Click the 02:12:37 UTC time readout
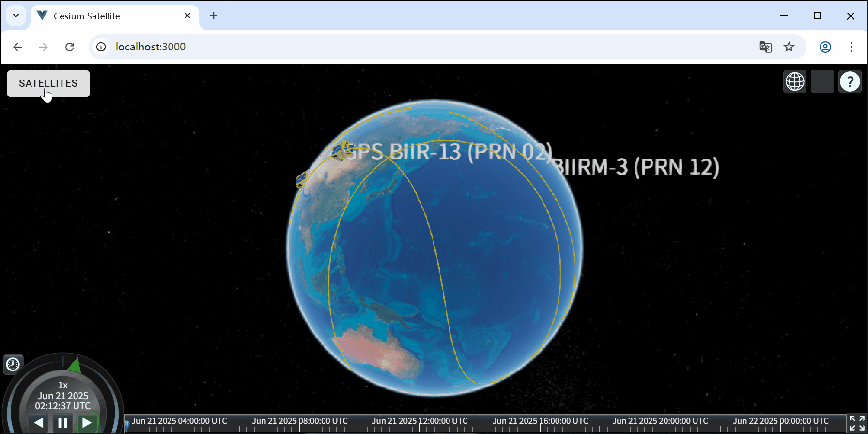Viewport: 868px width, 434px height. 63,406
